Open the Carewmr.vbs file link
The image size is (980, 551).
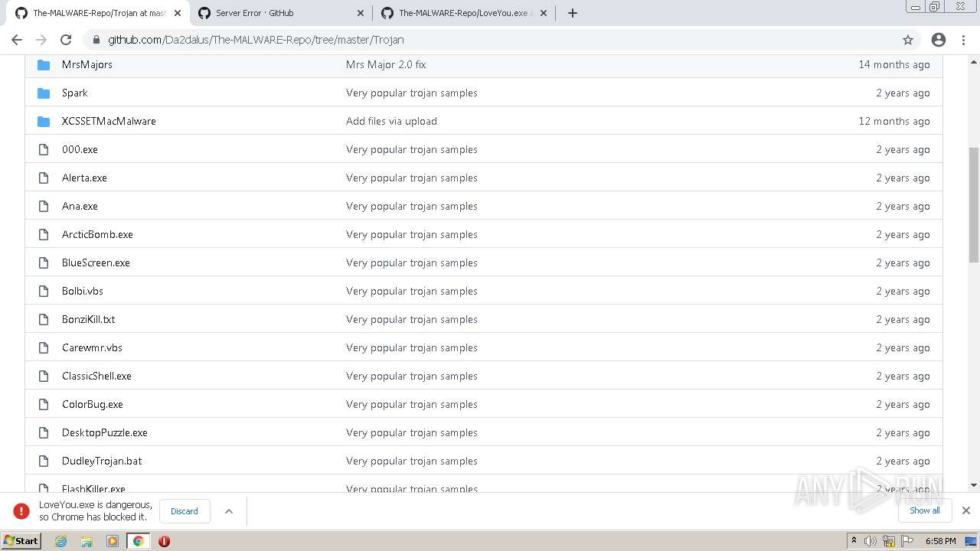(x=92, y=347)
